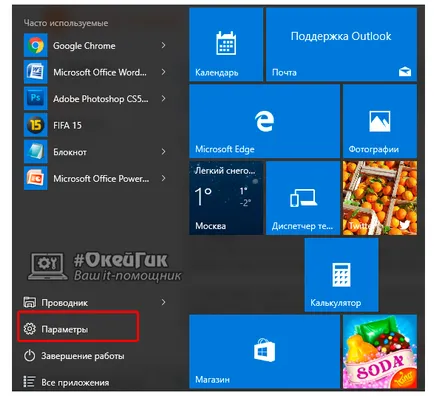434x396 pixels.
Task: Click the Microsoft Office Word label
Action: (100, 72)
